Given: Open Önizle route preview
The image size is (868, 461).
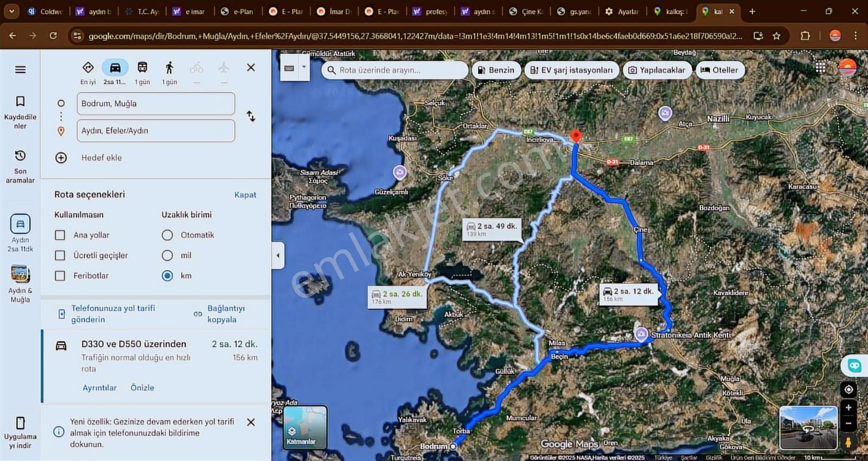Looking at the screenshot, I should [x=142, y=388].
